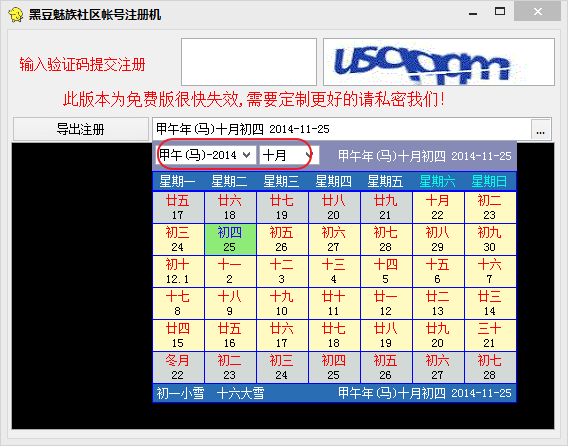Select calendar day 24 初三 in second row

178,239
